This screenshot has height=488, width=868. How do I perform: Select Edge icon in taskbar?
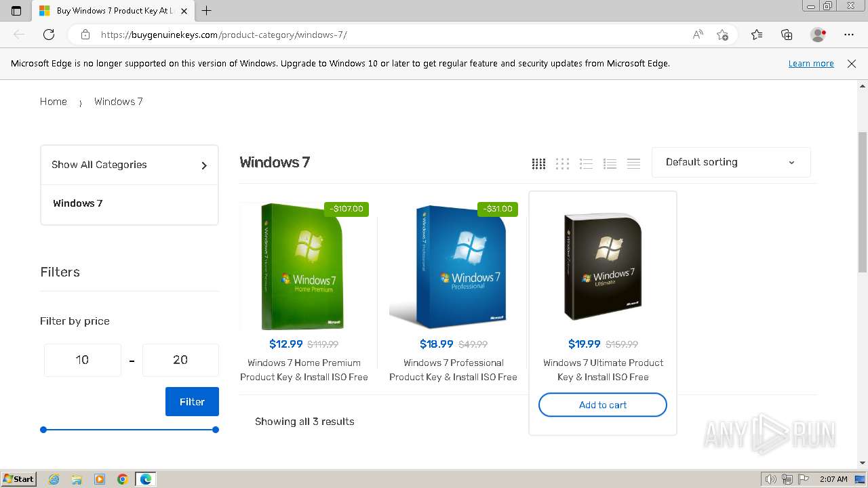click(x=146, y=479)
